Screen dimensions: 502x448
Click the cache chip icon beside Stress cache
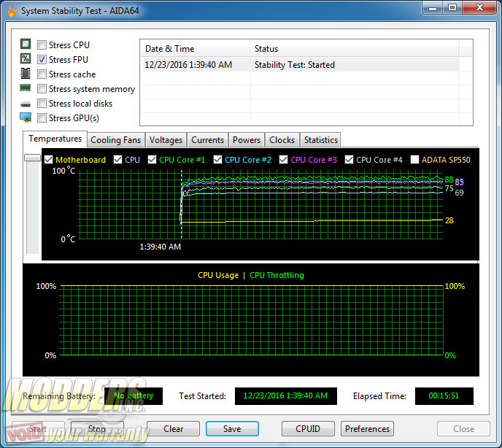click(x=26, y=74)
